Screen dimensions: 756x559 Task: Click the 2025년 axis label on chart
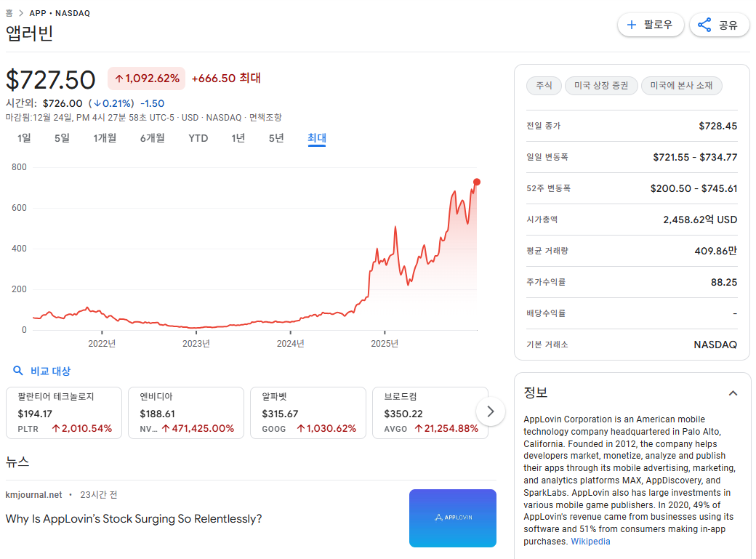pyautogui.click(x=385, y=343)
